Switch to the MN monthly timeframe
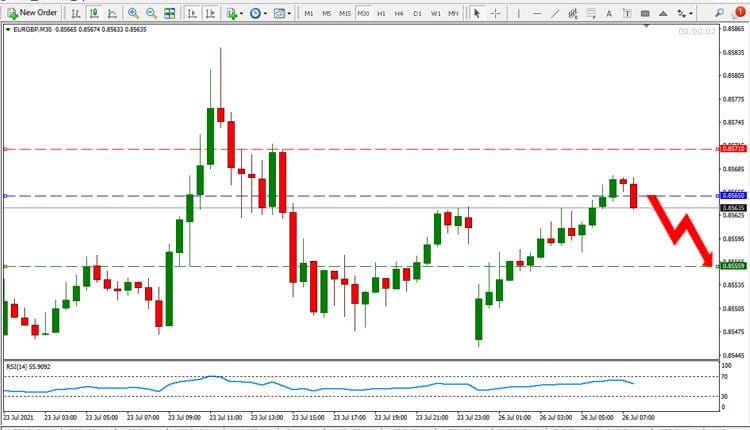 [453, 13]
